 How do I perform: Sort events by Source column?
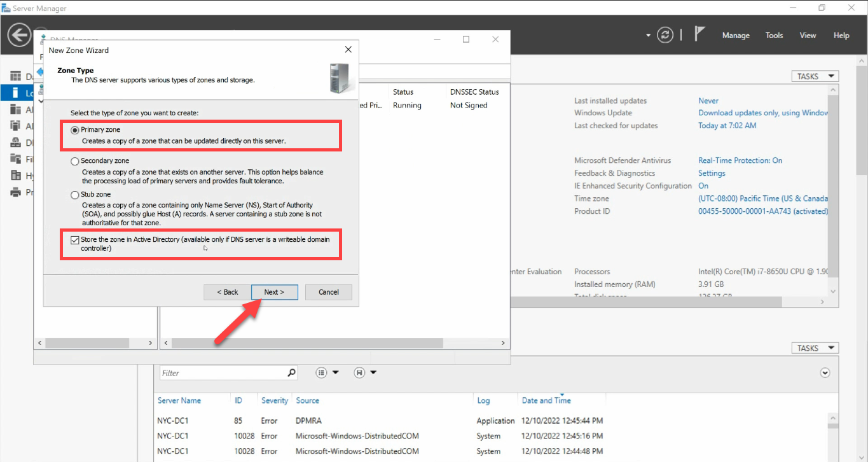(307, 401)
